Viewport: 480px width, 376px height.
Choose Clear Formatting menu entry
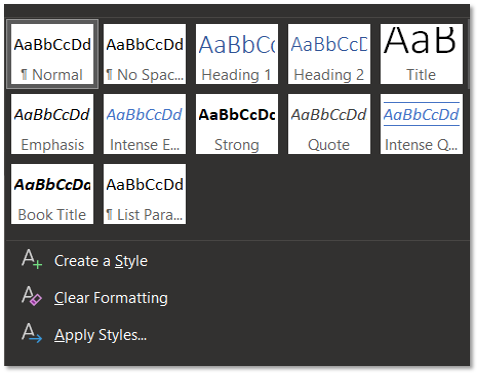pos(237,298)
